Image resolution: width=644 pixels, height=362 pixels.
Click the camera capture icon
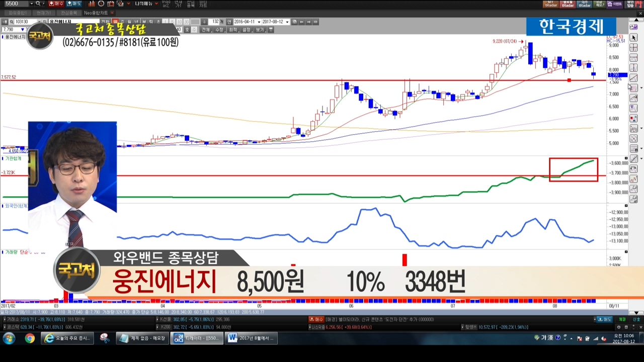[111, 4]
